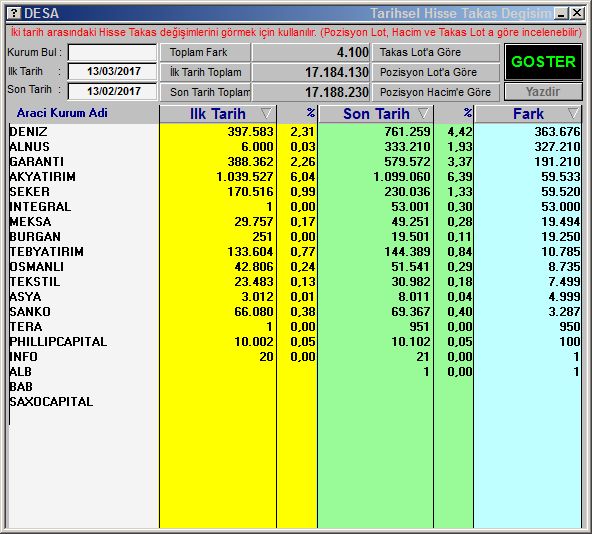Select the INFO row

295,357
